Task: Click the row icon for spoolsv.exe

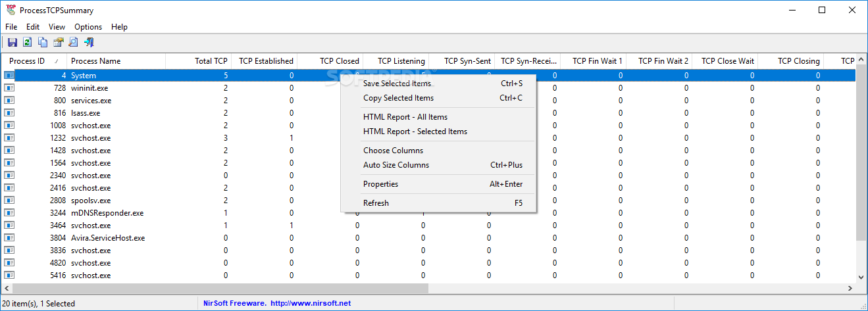Action: [9, 201]
